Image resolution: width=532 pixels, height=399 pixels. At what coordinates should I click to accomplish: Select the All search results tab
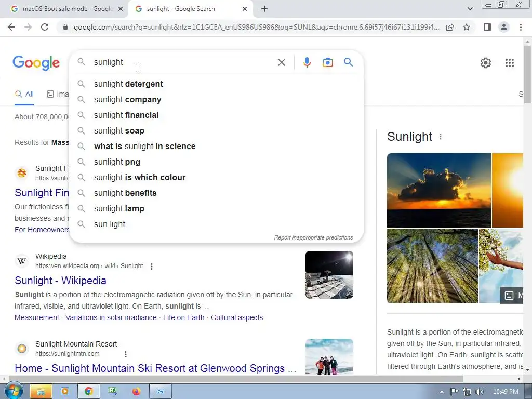(x=24, y=95)
